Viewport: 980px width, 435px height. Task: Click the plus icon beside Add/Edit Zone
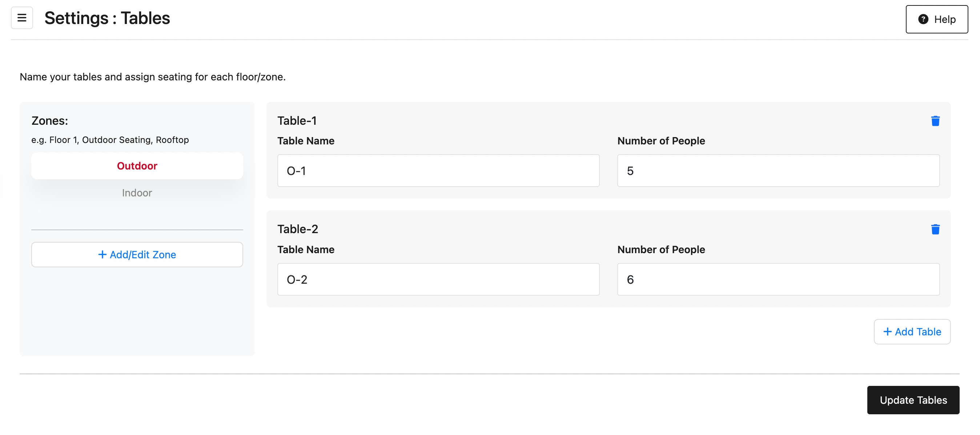pyautogui.click(x=103, y=255)
